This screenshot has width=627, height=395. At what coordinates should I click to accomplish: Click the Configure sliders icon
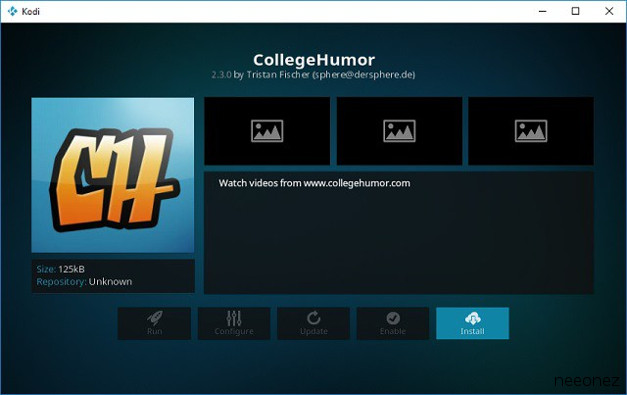click(x=234, y=318)
